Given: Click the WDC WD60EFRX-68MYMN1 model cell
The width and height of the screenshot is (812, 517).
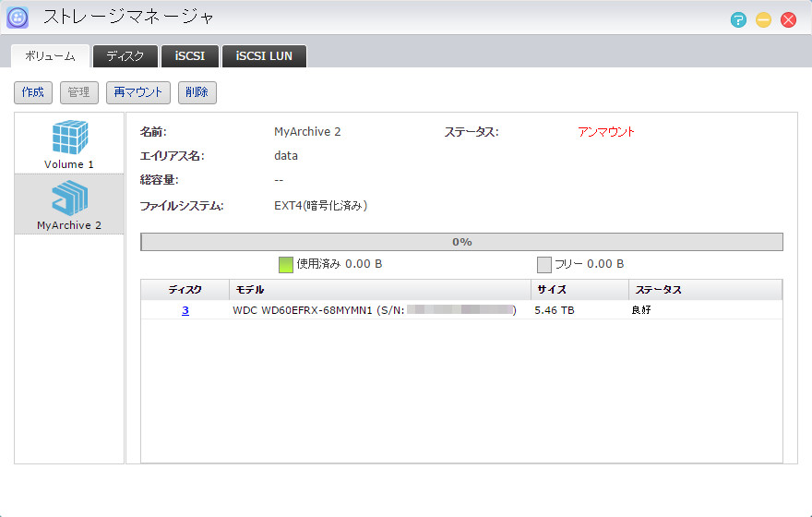Looking at the screenshot, I should coord(375,310).
